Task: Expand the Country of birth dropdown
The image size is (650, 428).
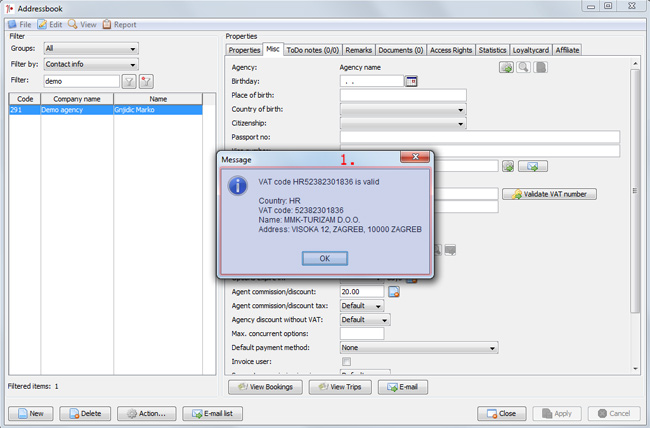Action: [x=403, y=109]
